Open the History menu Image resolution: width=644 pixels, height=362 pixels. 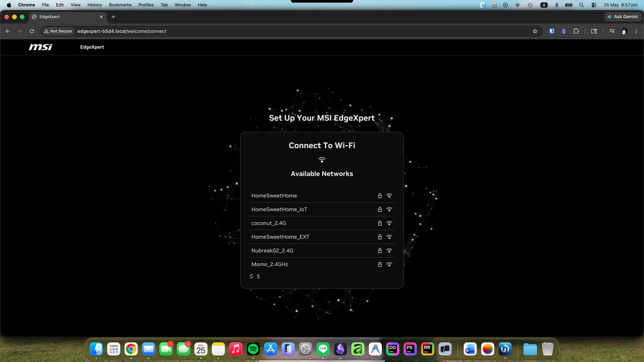(x=95, y=5)
